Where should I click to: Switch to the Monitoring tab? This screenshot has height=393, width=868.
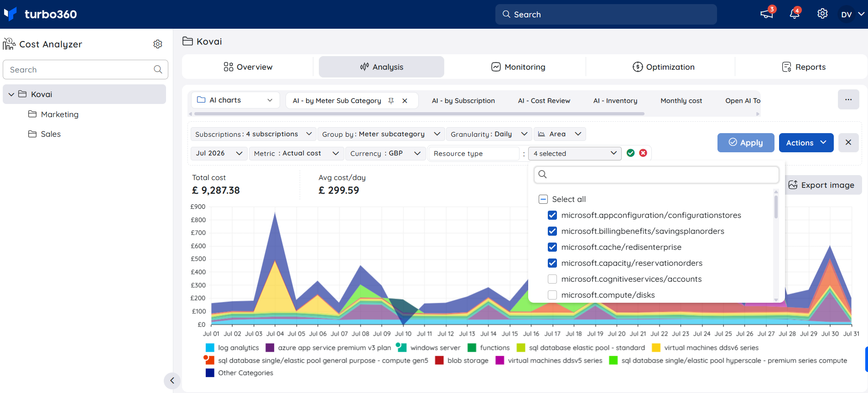(518, 67)
